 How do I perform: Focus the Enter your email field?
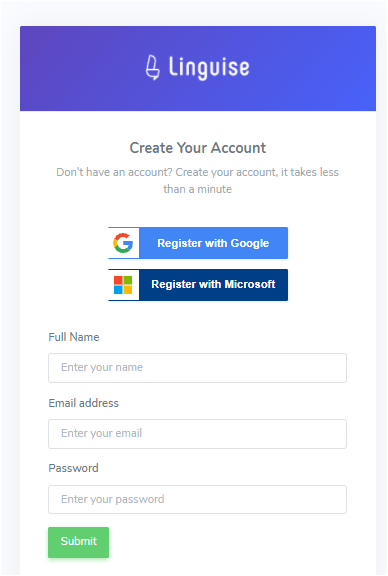pos(197,434)
